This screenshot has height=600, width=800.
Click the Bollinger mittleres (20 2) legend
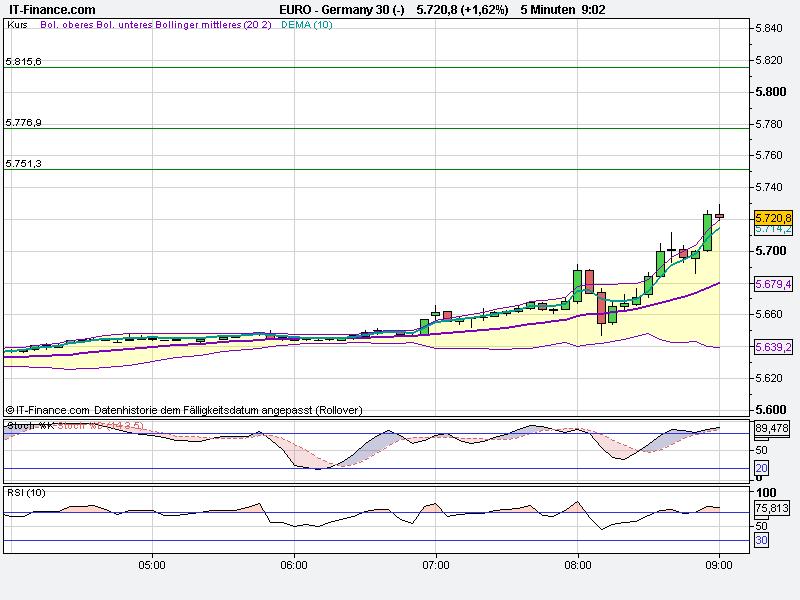tap(213, 24)
